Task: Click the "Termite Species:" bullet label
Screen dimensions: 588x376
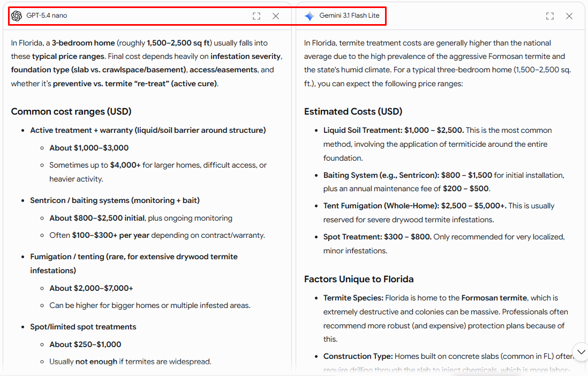Action: tap(353, 298)
